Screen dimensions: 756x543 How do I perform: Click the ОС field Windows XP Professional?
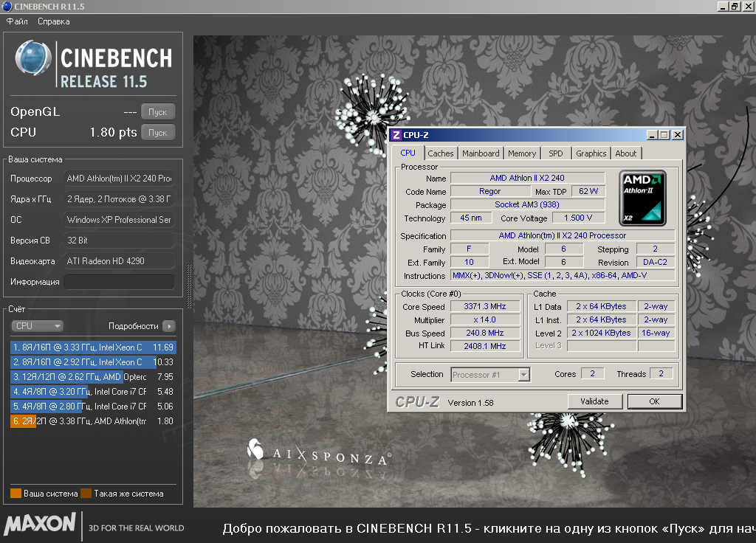click(119, 220)
